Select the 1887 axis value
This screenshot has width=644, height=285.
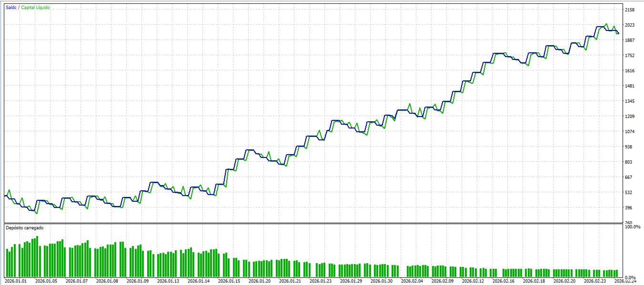[x=630, y=40]
